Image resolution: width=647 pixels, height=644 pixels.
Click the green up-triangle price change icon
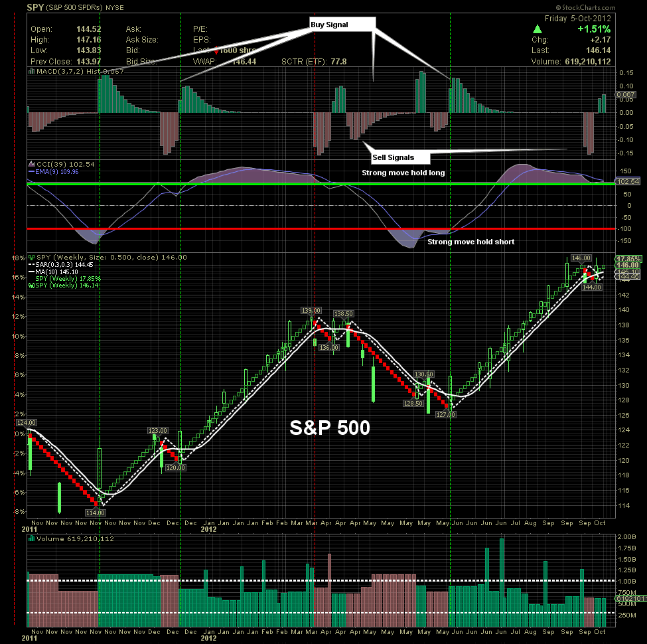538,29
